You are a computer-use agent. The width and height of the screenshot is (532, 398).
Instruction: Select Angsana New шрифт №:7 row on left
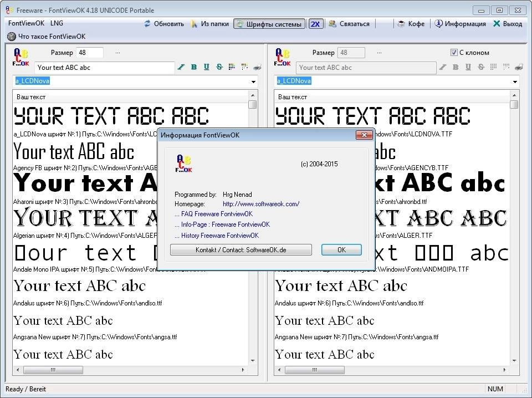(95, 337)
